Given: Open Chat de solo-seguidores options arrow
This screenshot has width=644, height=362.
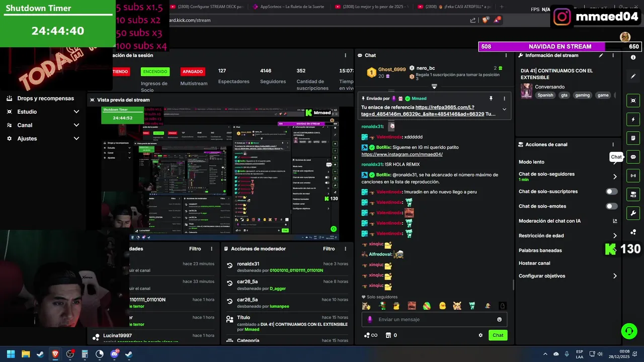Looking at the screenshot, I should tap(614, 176).
